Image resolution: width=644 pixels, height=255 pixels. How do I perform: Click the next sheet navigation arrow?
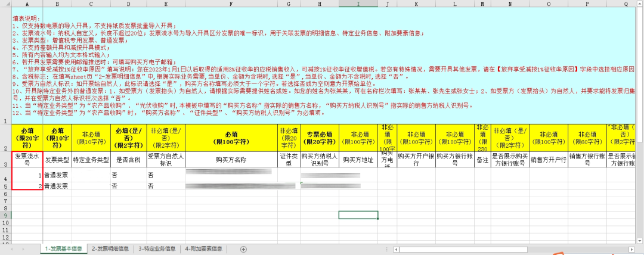pyautogui.click(x=24, y=249)
